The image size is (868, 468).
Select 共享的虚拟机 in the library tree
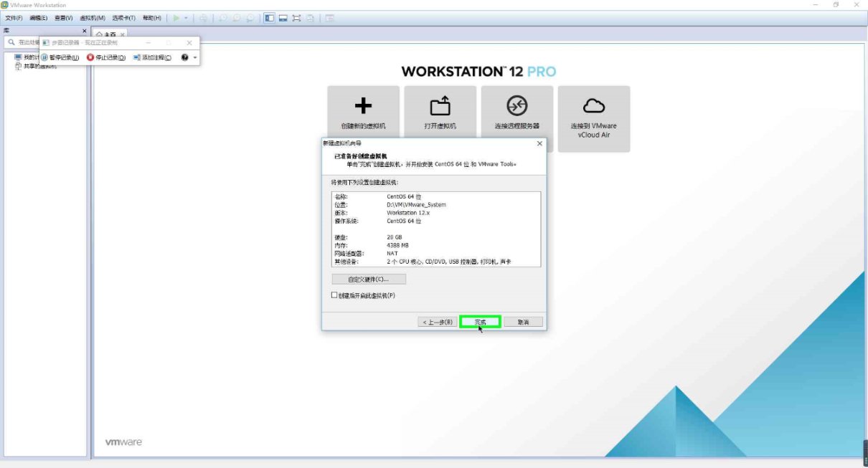36,66
